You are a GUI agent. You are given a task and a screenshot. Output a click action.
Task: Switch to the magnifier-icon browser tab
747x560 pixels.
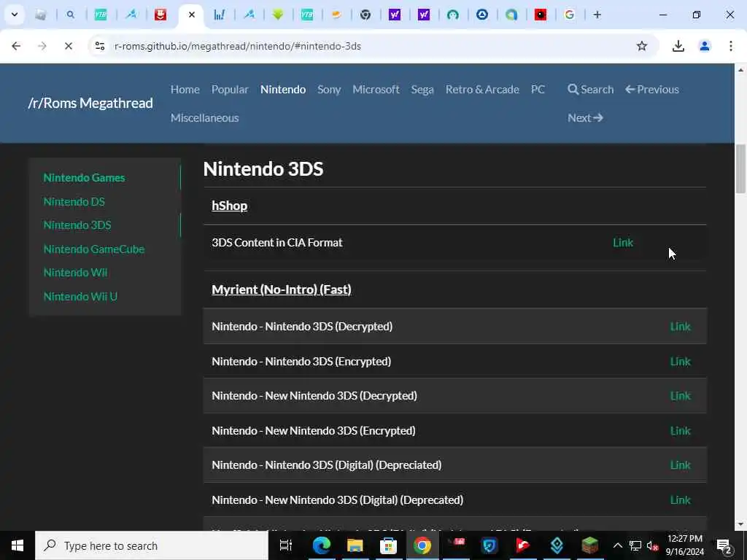71,15
